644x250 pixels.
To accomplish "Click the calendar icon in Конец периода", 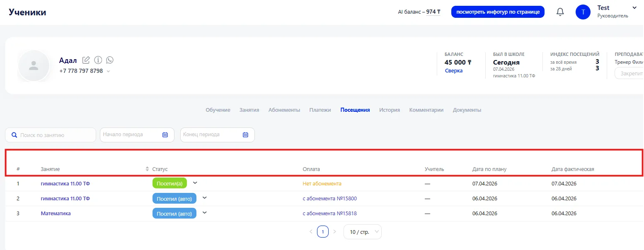I will [245, 135].
